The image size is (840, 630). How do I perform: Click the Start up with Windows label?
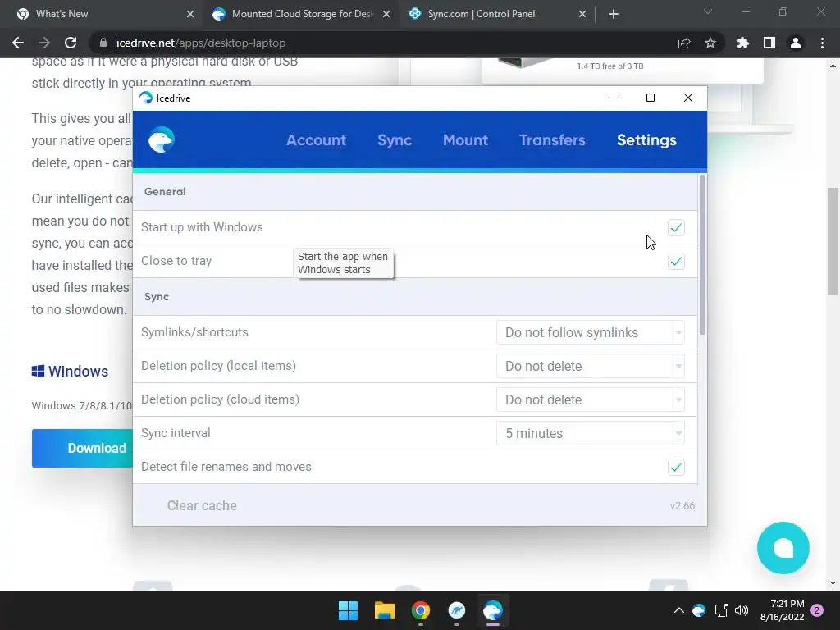click(x=202, y=227)
